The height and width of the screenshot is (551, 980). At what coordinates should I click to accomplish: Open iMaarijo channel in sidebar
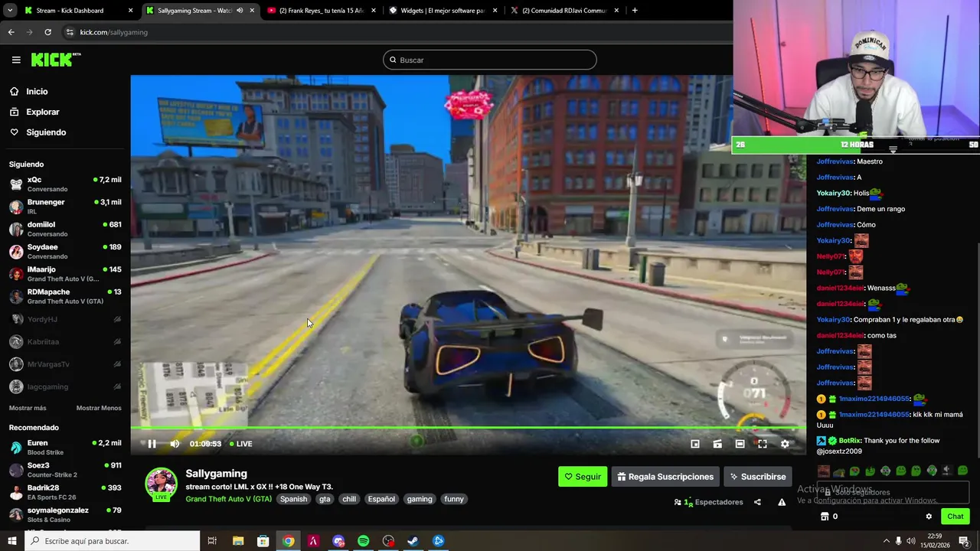pyautogui.click(x=65, y=274)
